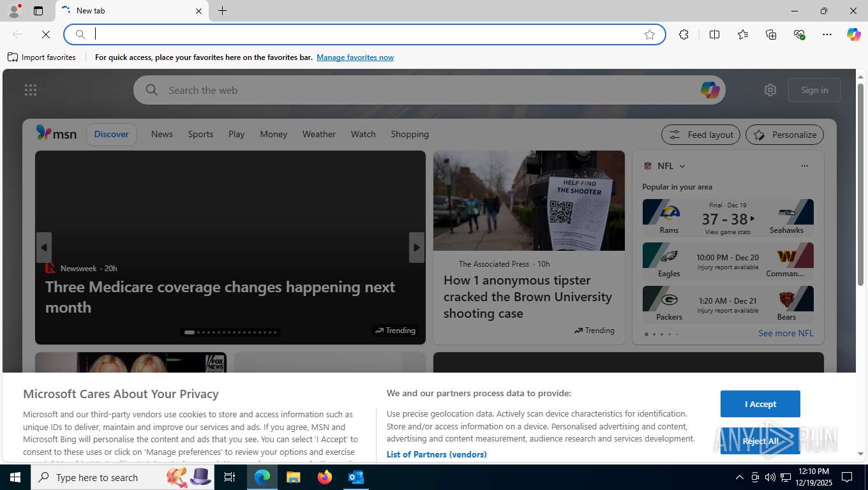Image resolution: width=868 pixels, height=490 pixels.
Task: Show next carousel story
Action: click(417, 248)
